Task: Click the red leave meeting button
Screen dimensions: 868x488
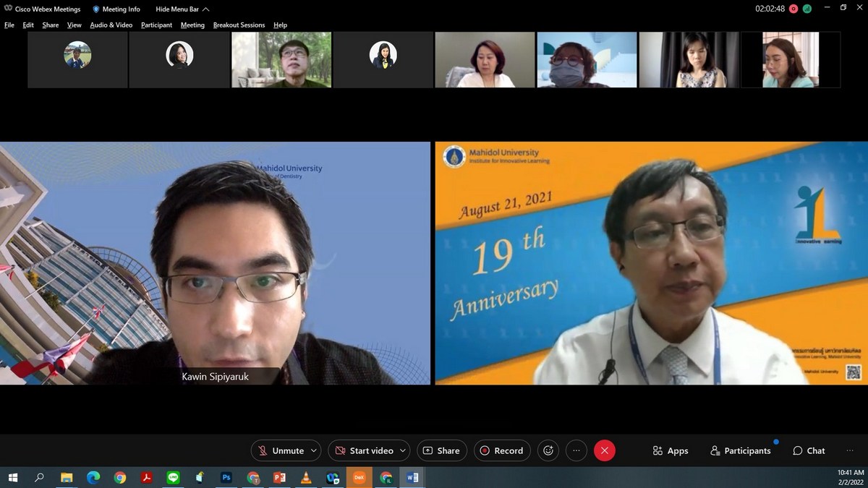Action: point(604,450)
